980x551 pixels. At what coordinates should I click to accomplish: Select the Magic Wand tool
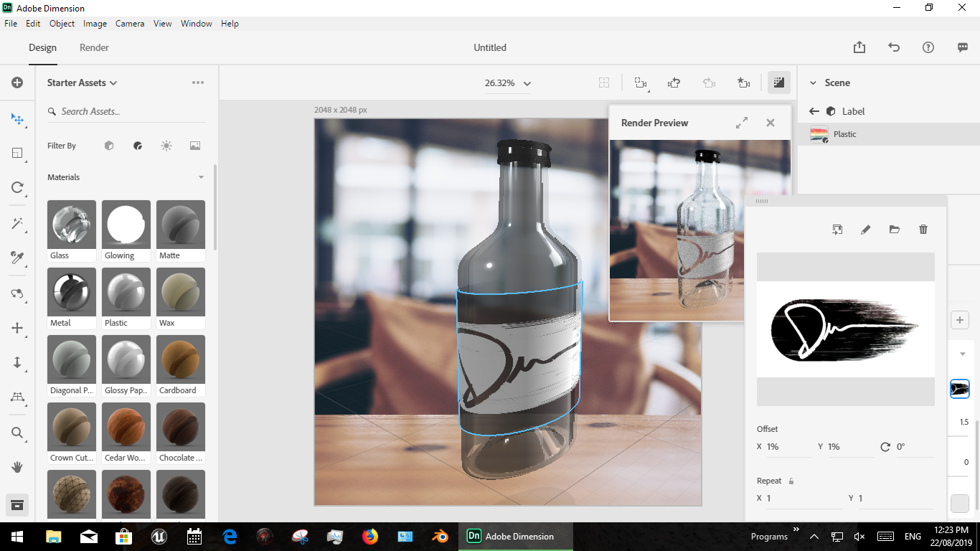[17, 223]
